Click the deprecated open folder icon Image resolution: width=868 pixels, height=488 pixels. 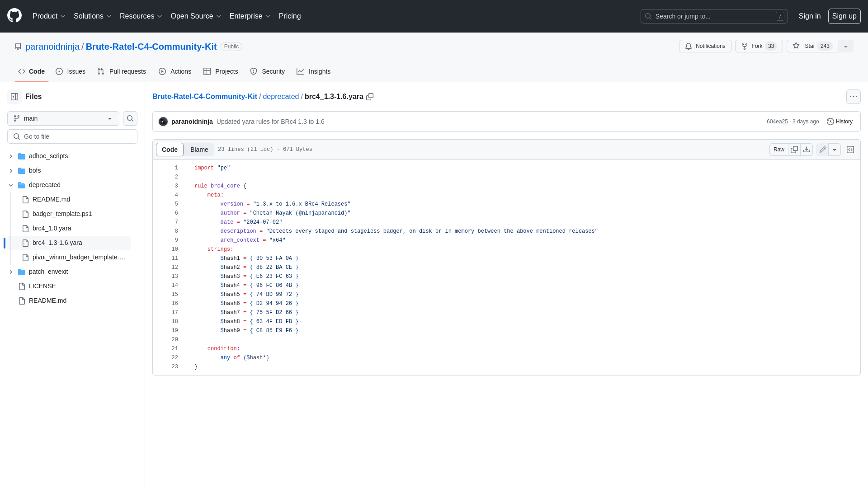[22, 185]
